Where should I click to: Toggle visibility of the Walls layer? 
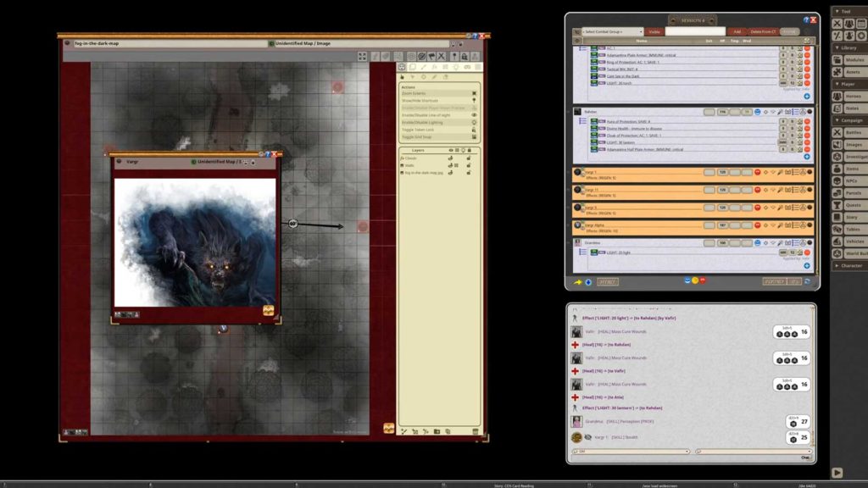tap(451, 165)
